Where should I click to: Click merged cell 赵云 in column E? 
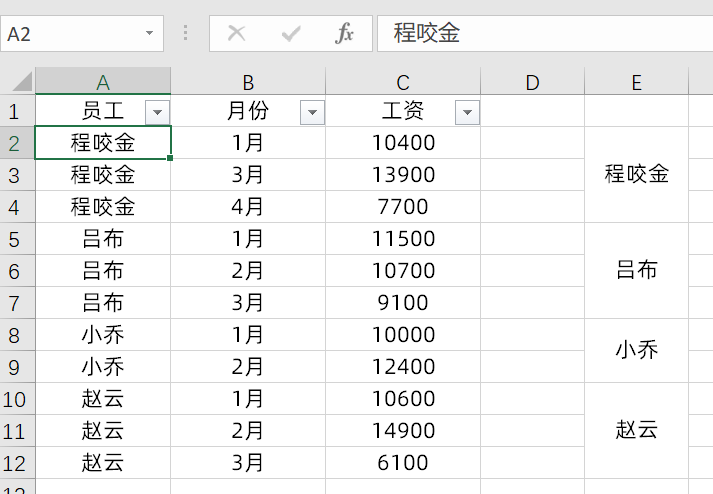(x=637, y=430)
